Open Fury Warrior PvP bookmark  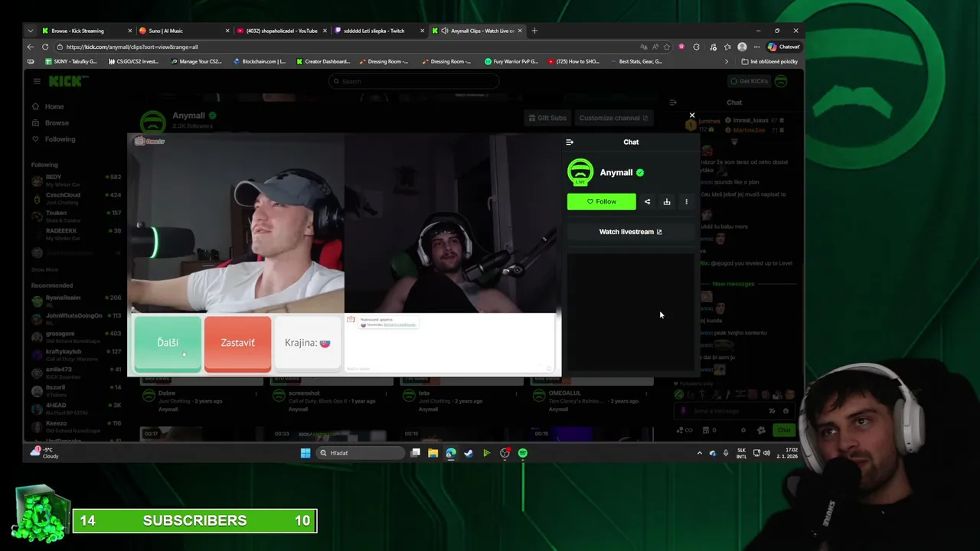(x=511, y=61)
